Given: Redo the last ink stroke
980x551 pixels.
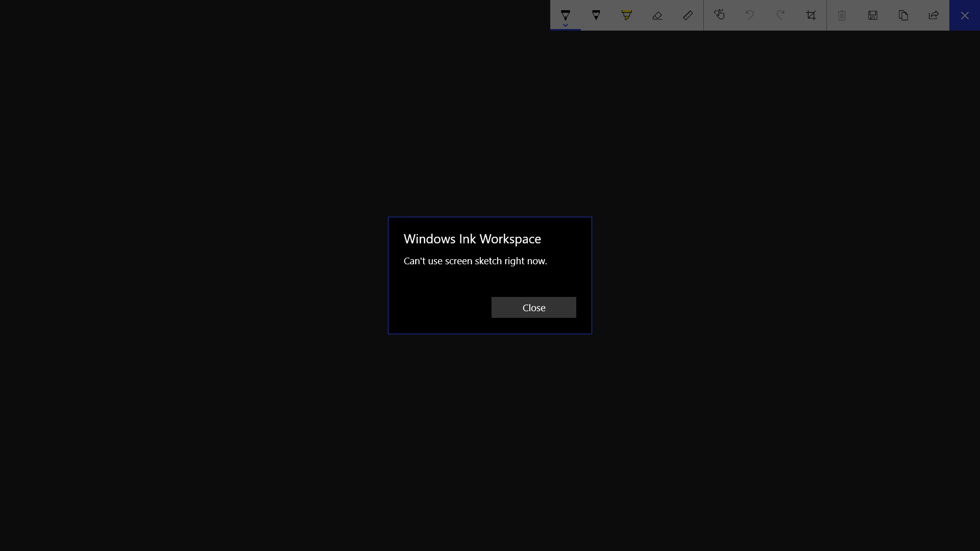Looking at the screenshot, I should point(780,15).
